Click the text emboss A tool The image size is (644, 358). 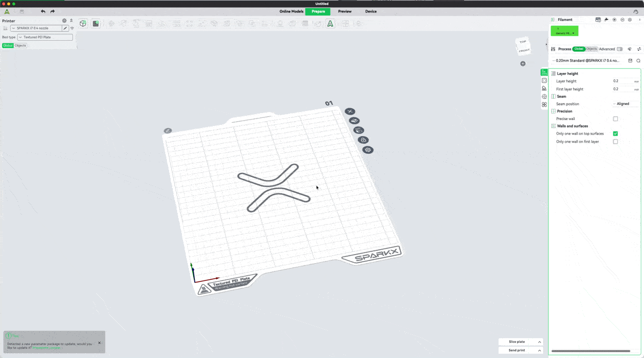(x=330, y=24)
